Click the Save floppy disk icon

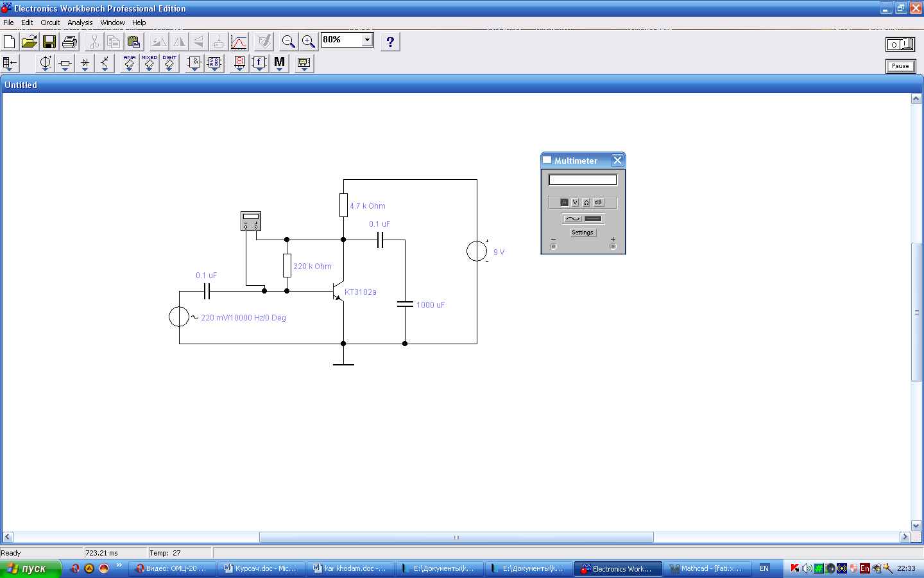49,42
